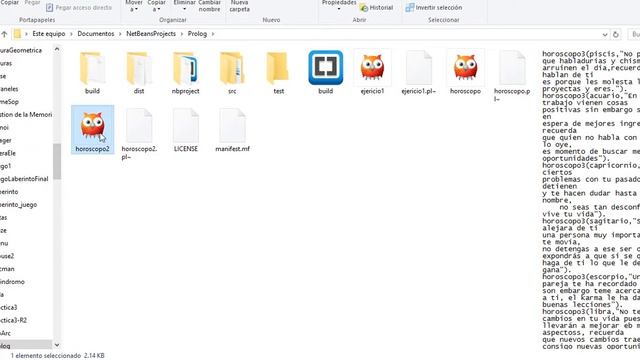Select the manifest.mf file
The height and width of the screenshot is (360, 640).
pyautogui.click(x=232, y=131)
